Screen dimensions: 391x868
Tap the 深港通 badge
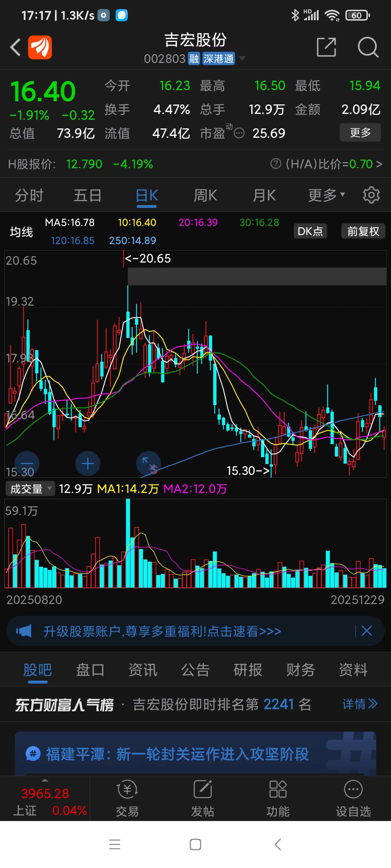click(218, 59)
